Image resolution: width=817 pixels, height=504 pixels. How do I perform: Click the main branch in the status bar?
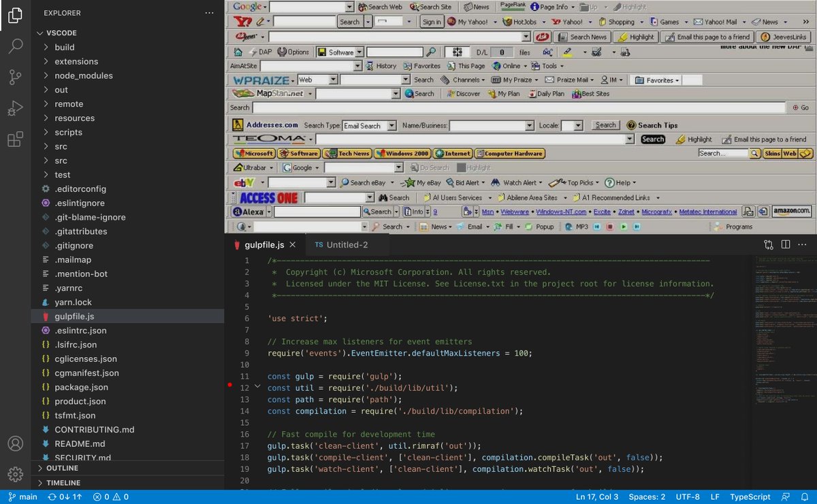(x=23, y=497)
